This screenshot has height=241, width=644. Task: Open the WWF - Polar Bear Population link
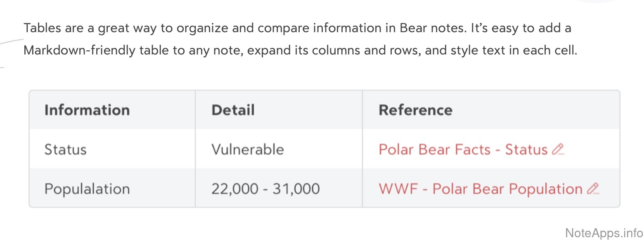pyautogui.click(x=480, y=189)
